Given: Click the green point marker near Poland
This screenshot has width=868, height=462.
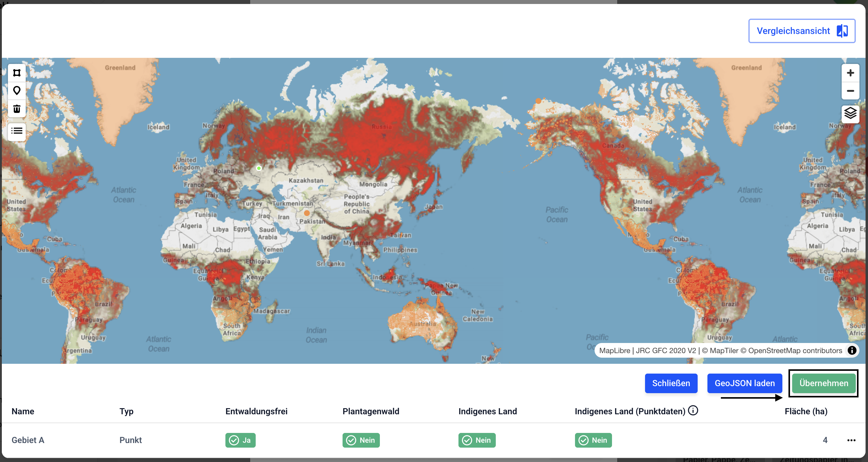Looking at the screenshot, I should 259,168.
